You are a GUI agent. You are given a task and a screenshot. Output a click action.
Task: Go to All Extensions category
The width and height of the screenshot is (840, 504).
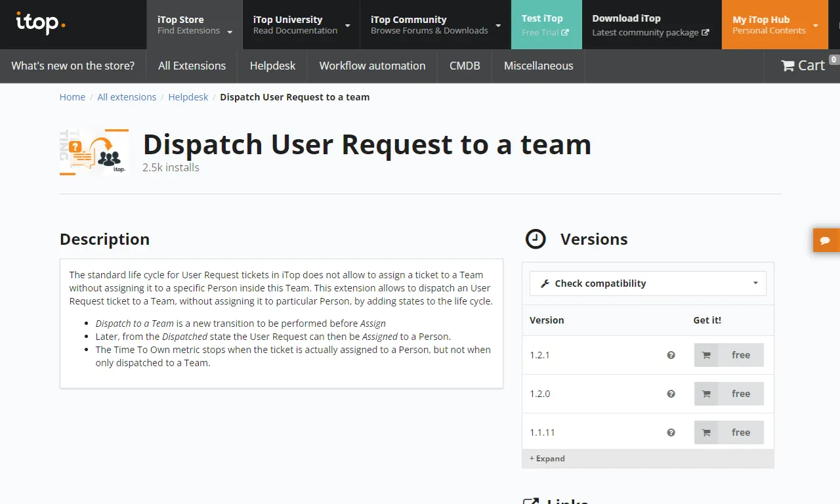pyautogui.click(x=192, y=66)
